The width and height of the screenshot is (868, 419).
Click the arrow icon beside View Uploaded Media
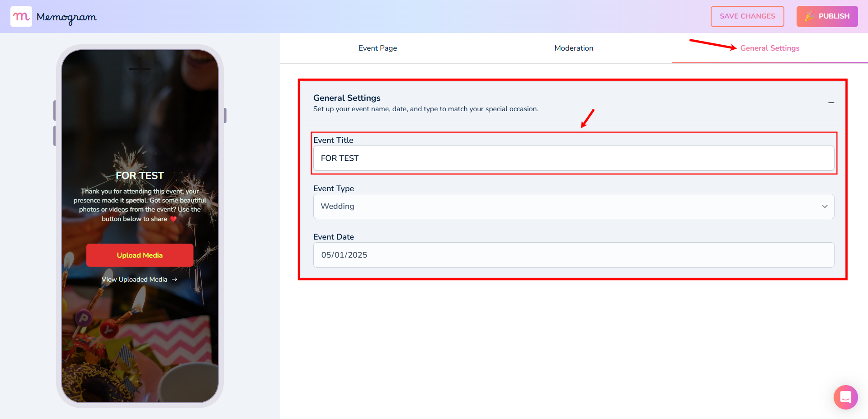coord(175,279)
